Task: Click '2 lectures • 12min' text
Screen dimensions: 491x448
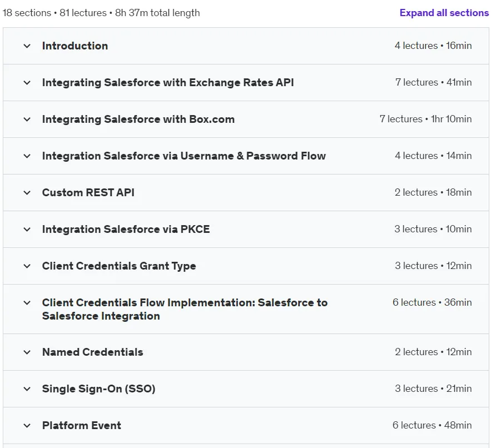Action: pos(433,352)
